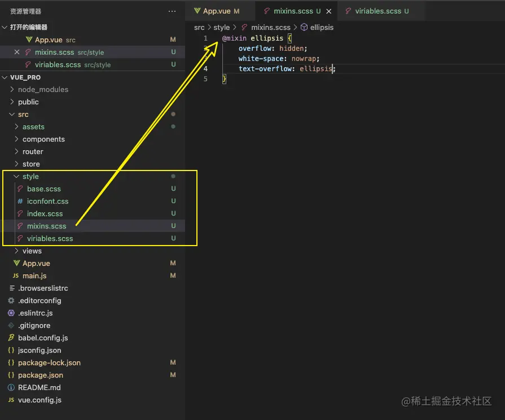505x420 pixels.
Task: Open App.vue from open editors list
Action: [93, 40]
